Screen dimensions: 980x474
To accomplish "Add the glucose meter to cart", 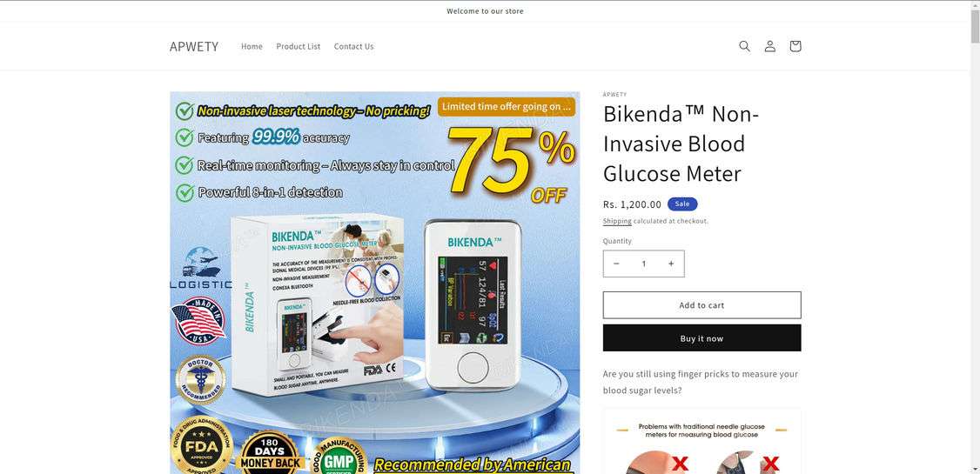I will (701, 305).
